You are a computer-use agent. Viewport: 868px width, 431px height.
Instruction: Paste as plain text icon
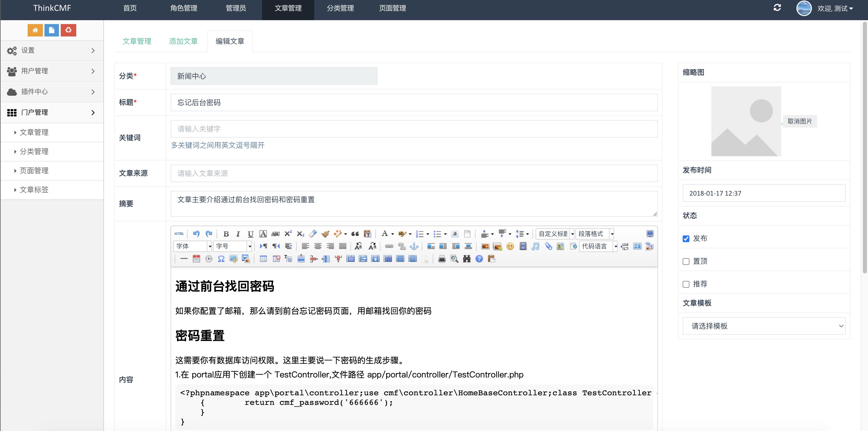367,234
